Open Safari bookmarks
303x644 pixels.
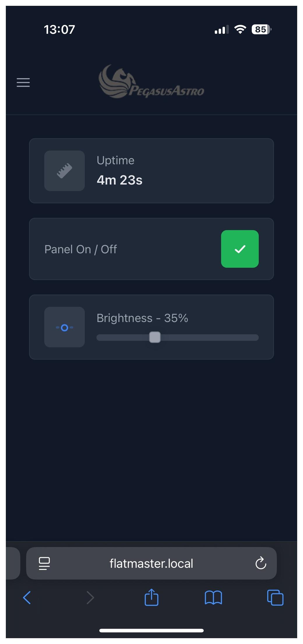213,598
